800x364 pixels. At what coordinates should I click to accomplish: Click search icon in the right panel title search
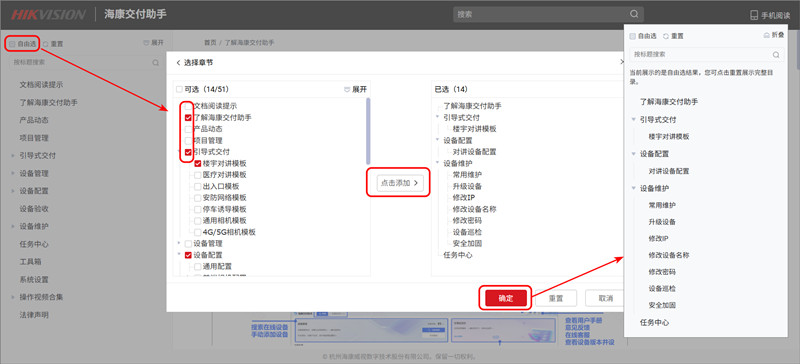tap(776, 55)
